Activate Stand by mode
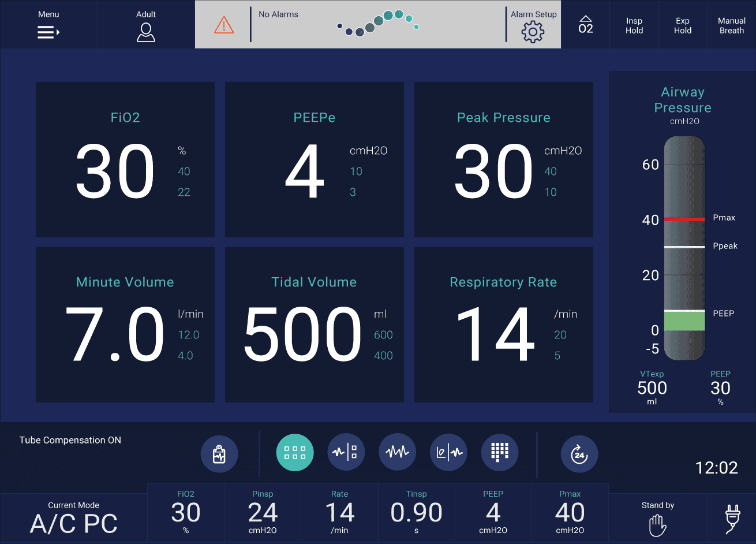 click(x=657, y=519)
